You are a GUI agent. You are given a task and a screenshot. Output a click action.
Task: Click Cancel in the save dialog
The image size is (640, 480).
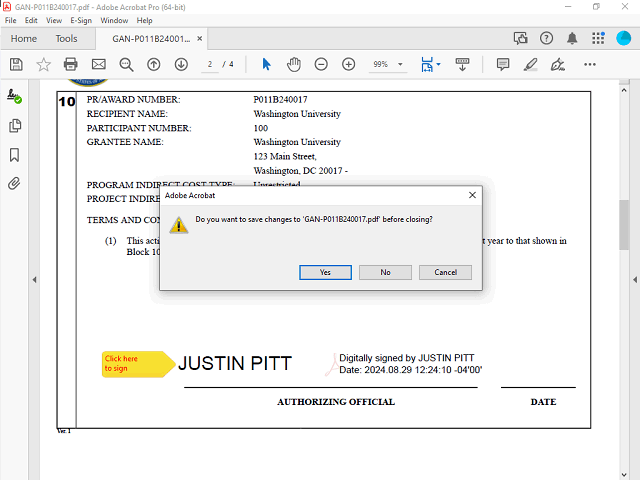(445, 272)
